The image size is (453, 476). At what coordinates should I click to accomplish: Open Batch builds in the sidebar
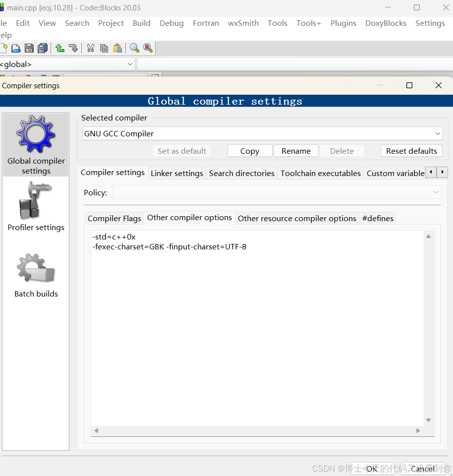pos(36,276)
